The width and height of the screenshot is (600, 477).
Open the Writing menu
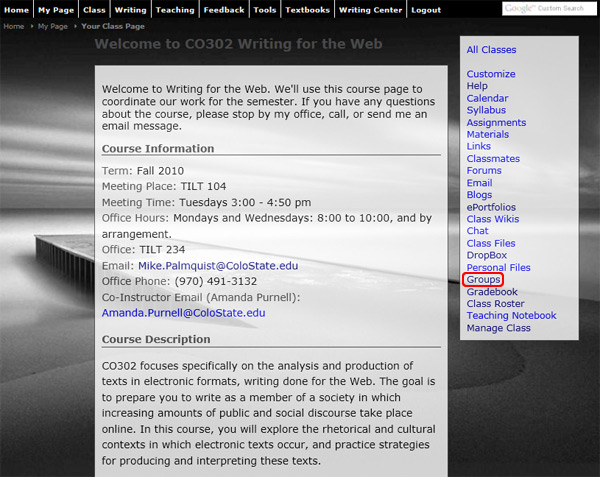coord(130,10)
